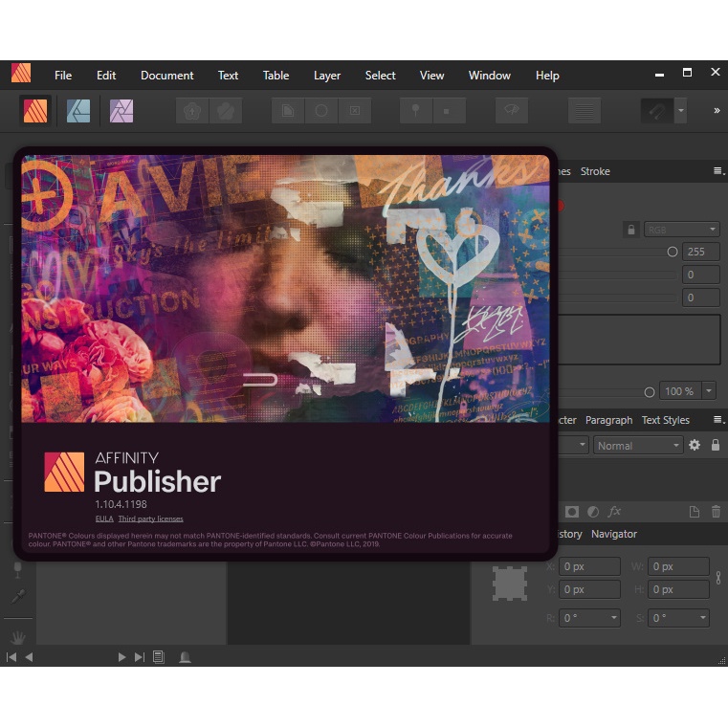
Task: Go to the first page arrow
Action: click(x=11, y=657)
